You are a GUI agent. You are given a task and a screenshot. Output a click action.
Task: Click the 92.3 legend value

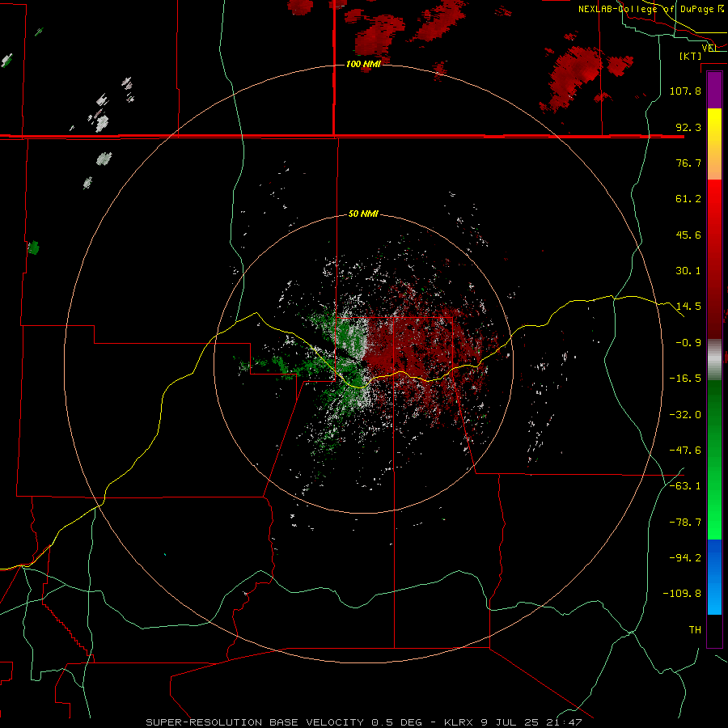(688, 127)
